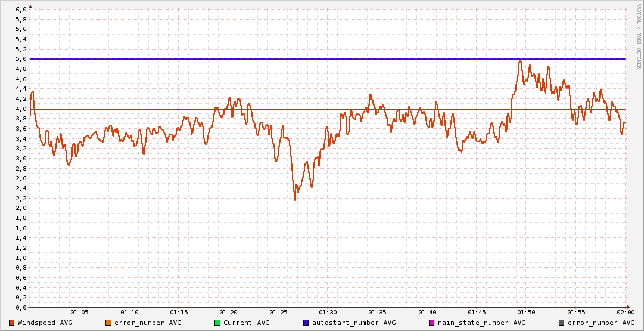Click the 01:30 time axis label
The width and height of the screenshot is (644, 331).
pyautogui.click(x=328, y=312)
